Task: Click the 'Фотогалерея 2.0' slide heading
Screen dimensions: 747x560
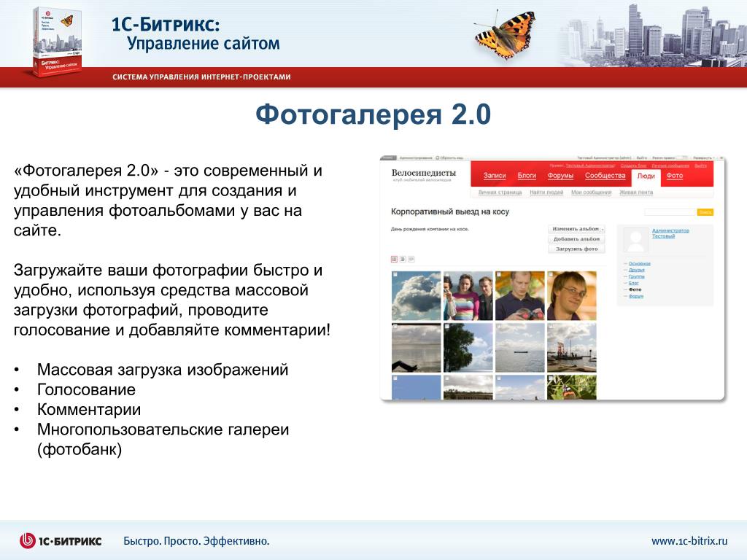Action: pos(373,114)
